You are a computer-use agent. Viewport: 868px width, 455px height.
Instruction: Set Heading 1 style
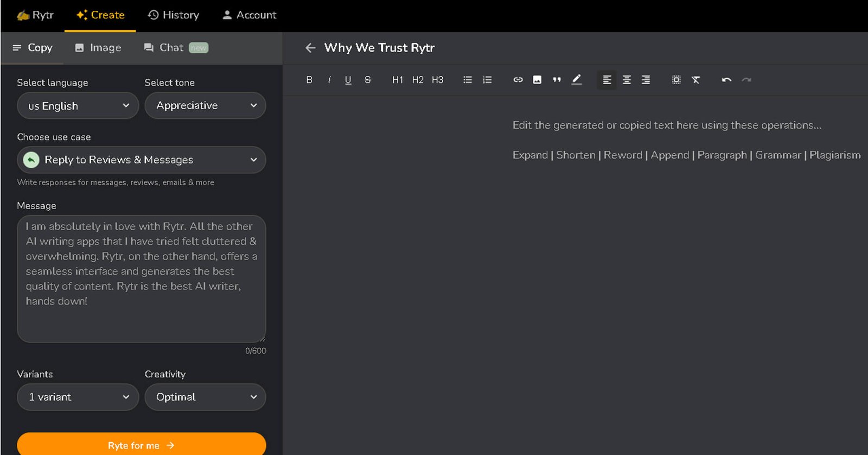coord(398,80)
